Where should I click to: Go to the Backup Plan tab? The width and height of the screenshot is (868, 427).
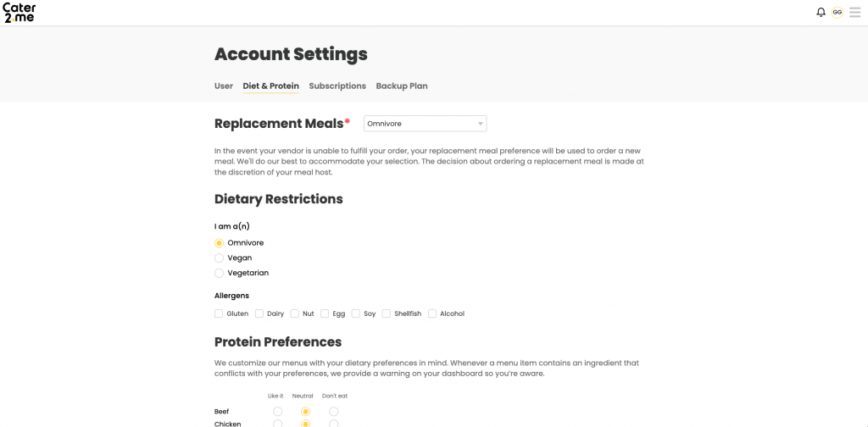[401, 86]
